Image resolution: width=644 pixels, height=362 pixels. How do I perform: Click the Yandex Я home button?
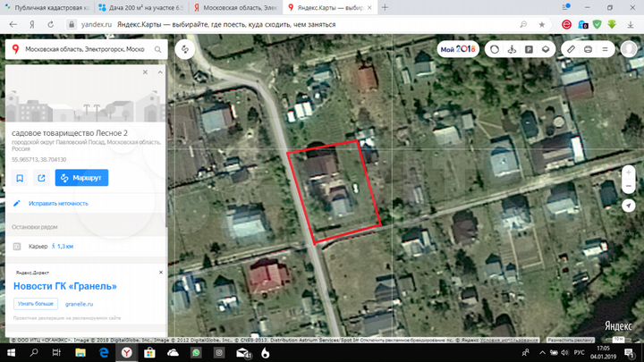(x=31, y=25)
